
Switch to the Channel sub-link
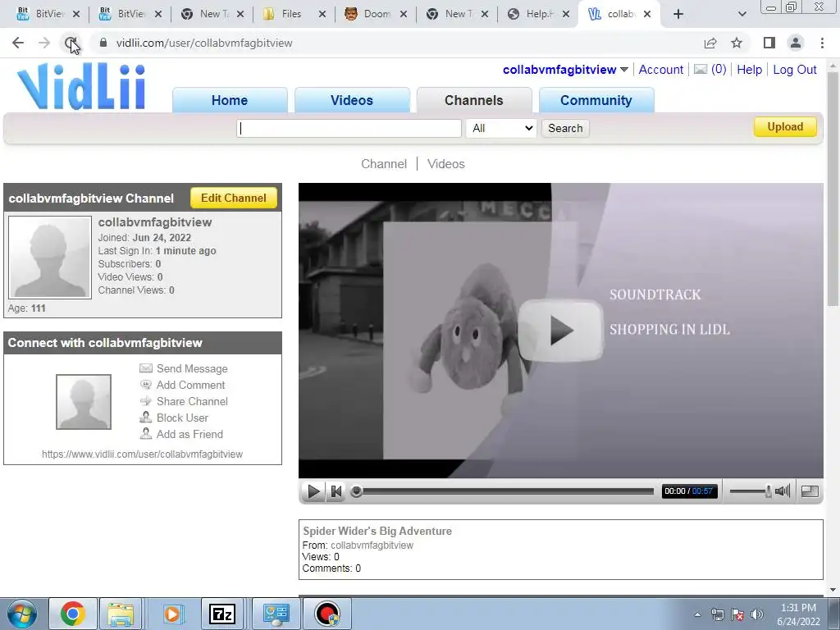click(x=384, y=164)
